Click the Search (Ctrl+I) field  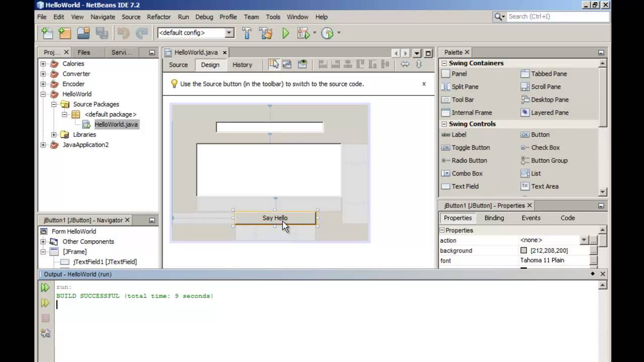557,17
